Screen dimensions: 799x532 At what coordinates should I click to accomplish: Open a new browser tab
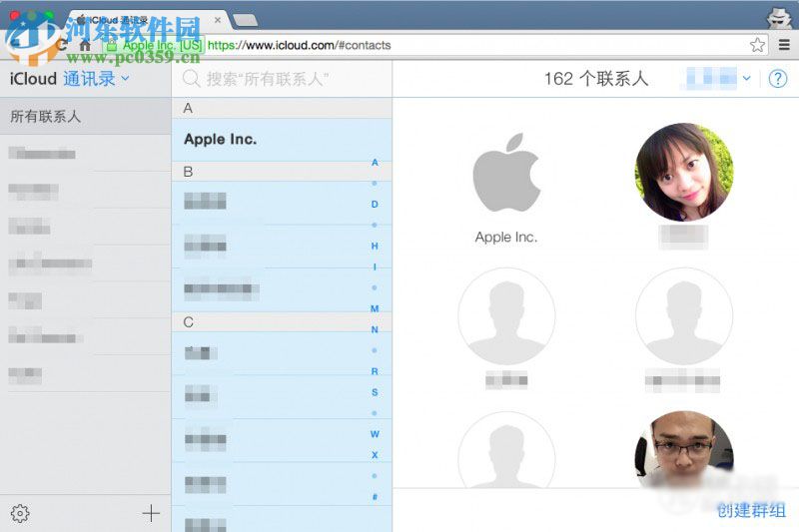point(245,20)
